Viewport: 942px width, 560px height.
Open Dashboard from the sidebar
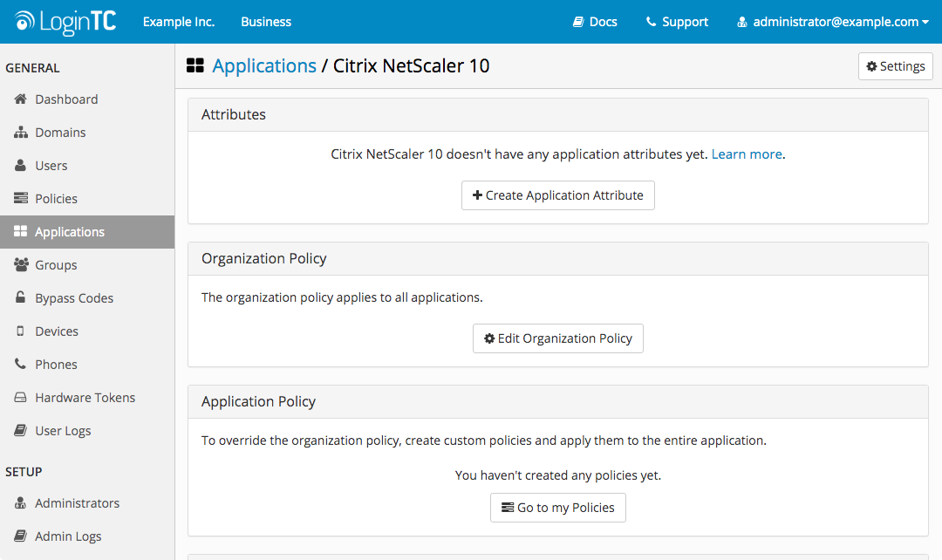(87, 99)
